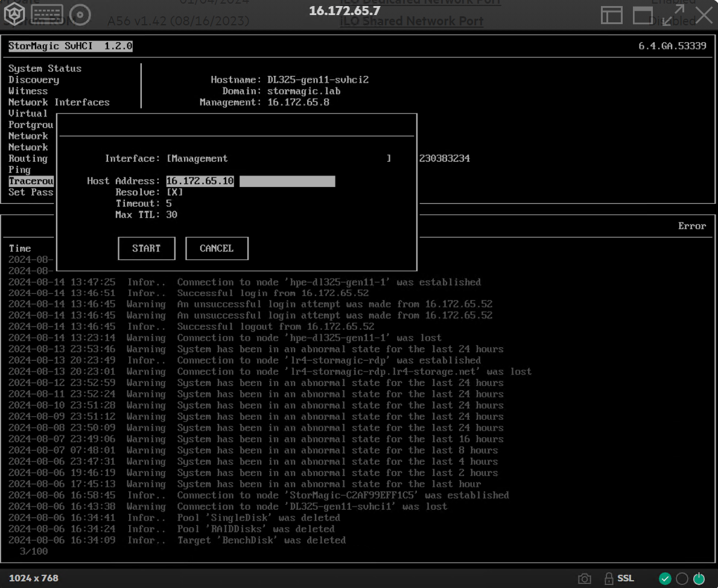The height and width of the screenshot is (588, 718).
Task: Click the SSL lock icon
Action: (x=609, y=578)
